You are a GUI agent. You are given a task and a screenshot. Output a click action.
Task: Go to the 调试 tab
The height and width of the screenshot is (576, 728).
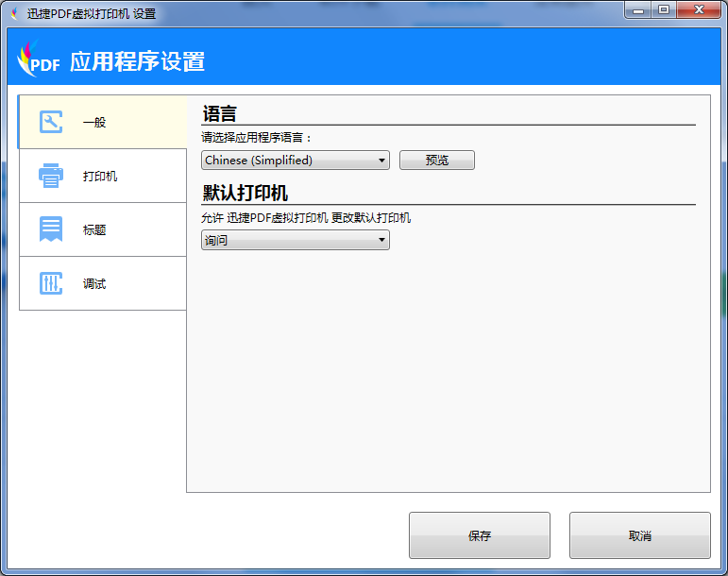[103, 283]
